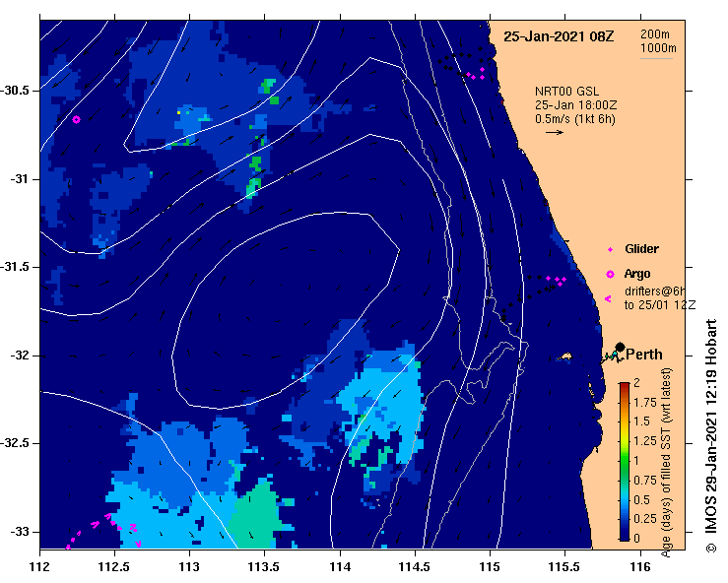Click the longitude axis label "113.5"
The image size is (728, 583).
[x=264, y=567]
